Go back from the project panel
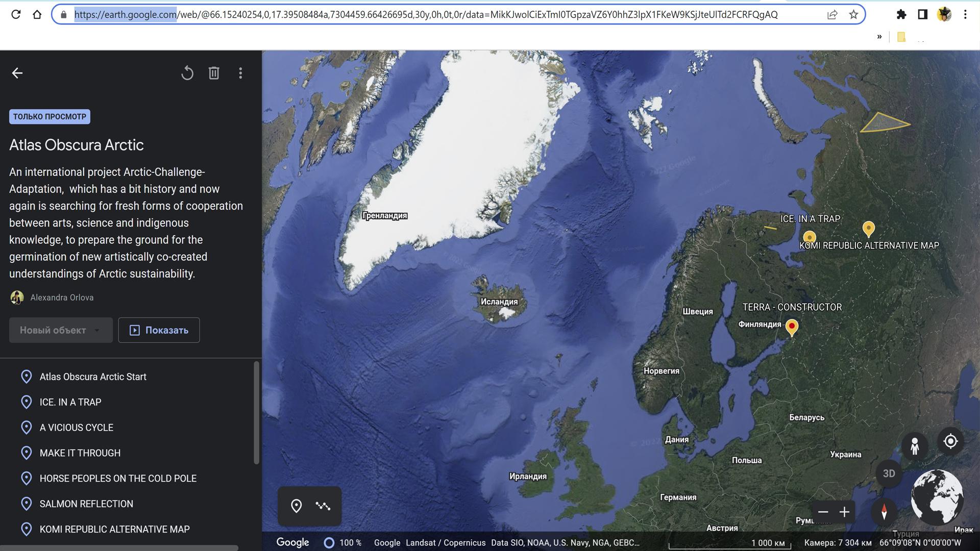This screenshot has width=980, height=551. [x=17, y=73]
